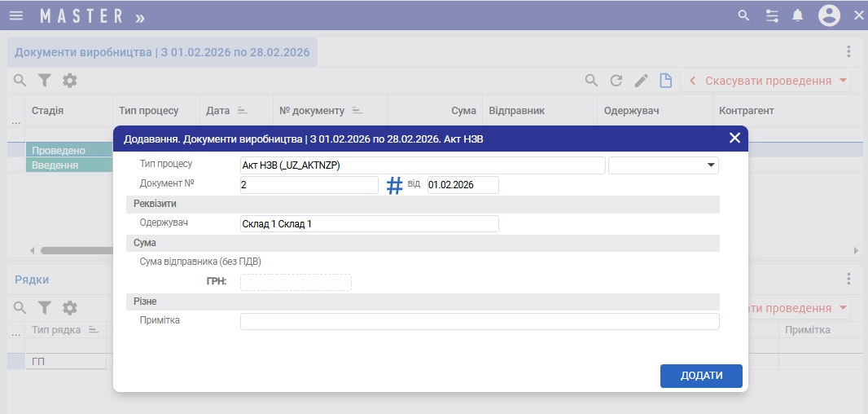
Task: Open the user account avatar menu
Action: (x=829, y=15)
